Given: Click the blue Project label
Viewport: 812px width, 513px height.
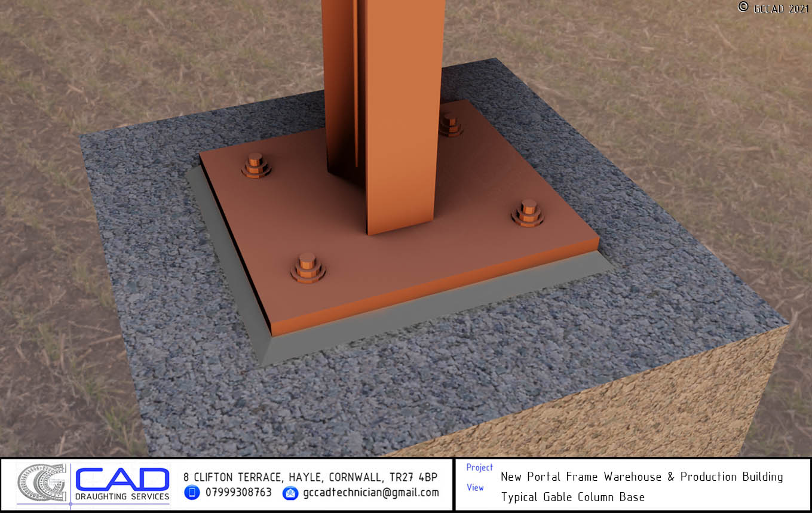Looking at the screenshot, I should [x=480, y=468].
